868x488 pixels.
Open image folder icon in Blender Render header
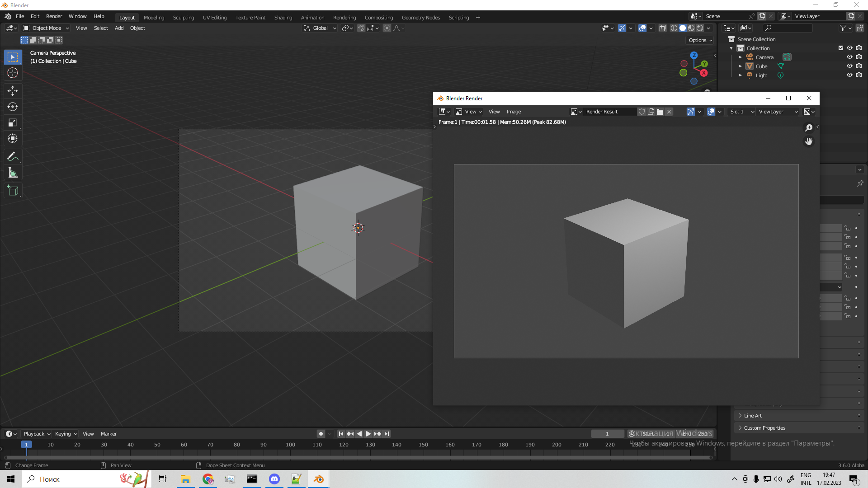pos(660,112)
